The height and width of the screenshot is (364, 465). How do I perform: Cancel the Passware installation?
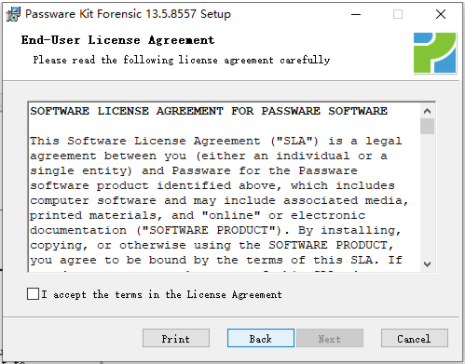tap(414, 339)
